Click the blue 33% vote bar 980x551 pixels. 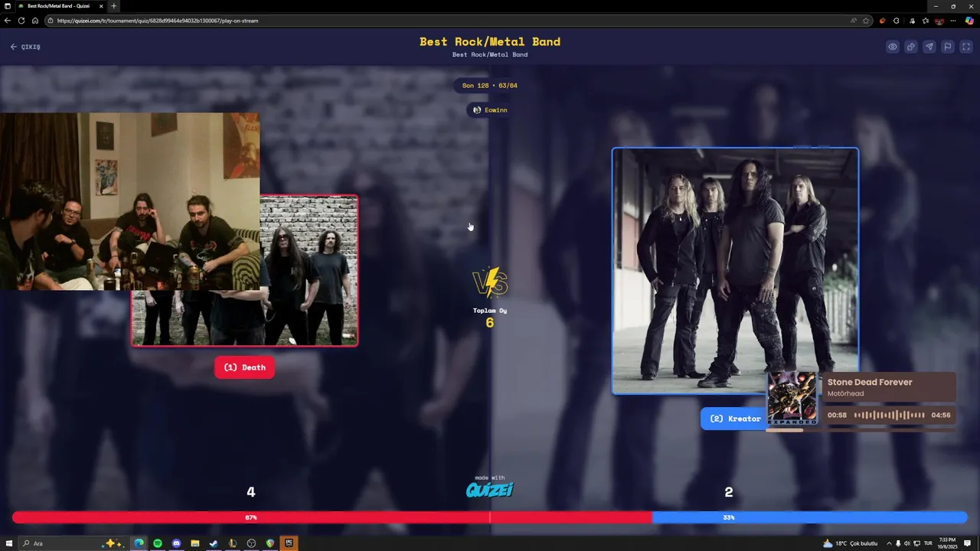tap(809, 517)
